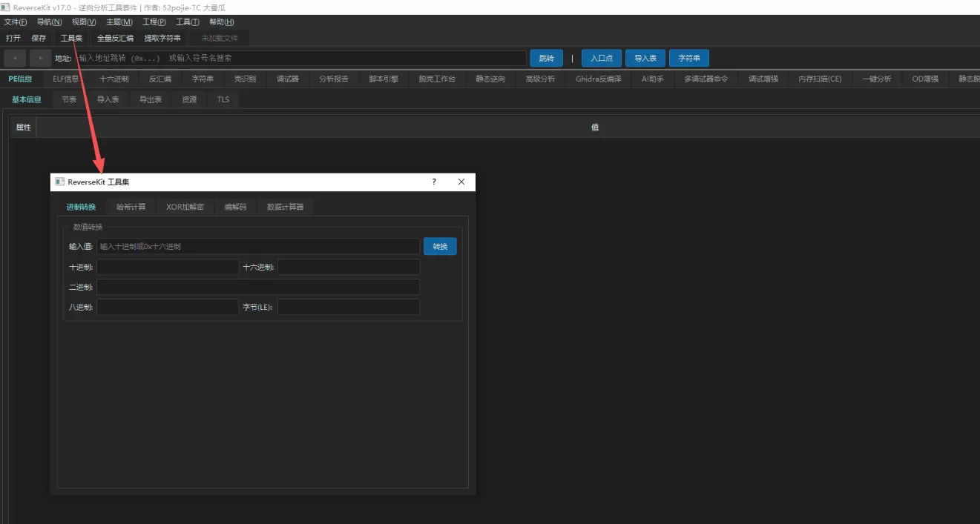The height and width of the screenshot is (524, 980).
Task: Switch to the 脱壳工作台 tab
Action: tap(437, 79)
